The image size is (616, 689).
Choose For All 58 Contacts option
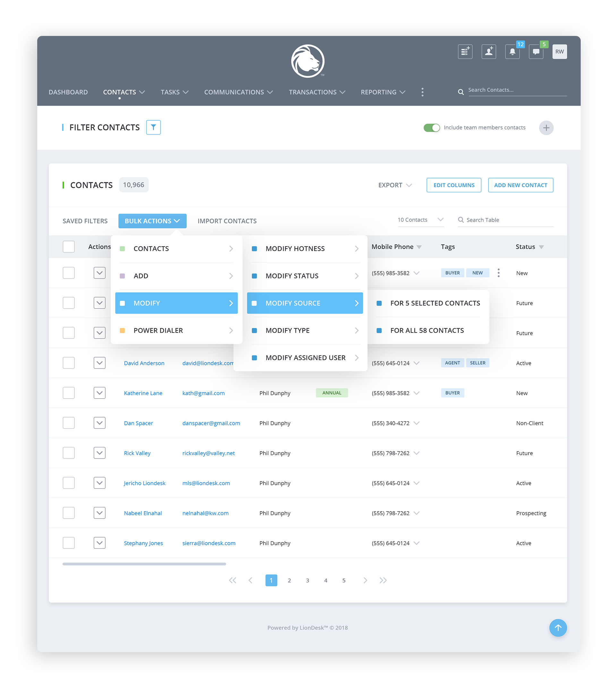tap(426, 330)
